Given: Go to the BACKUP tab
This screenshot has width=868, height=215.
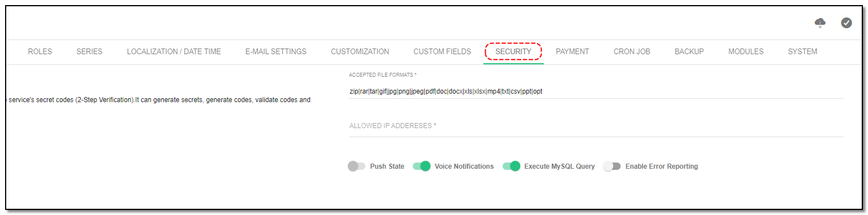Looking at the screenshot, I should pos(689,51).
